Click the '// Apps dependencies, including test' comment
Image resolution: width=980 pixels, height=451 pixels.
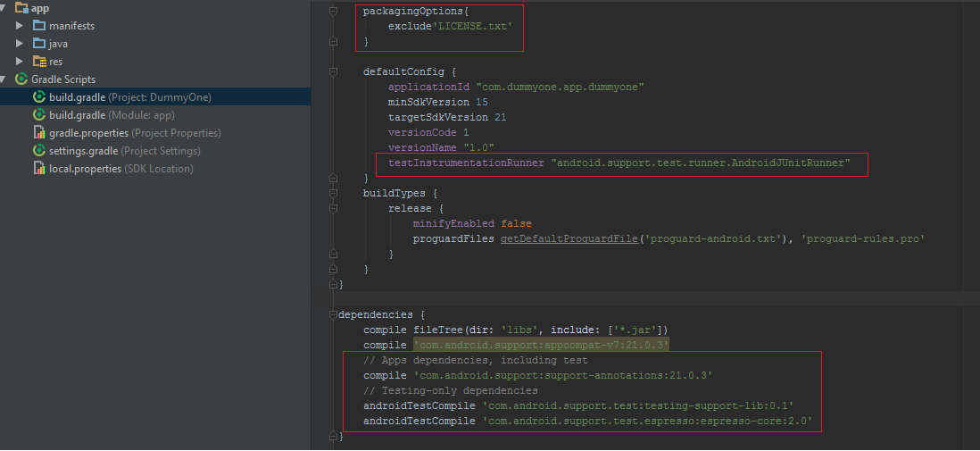tap(476, 360)
